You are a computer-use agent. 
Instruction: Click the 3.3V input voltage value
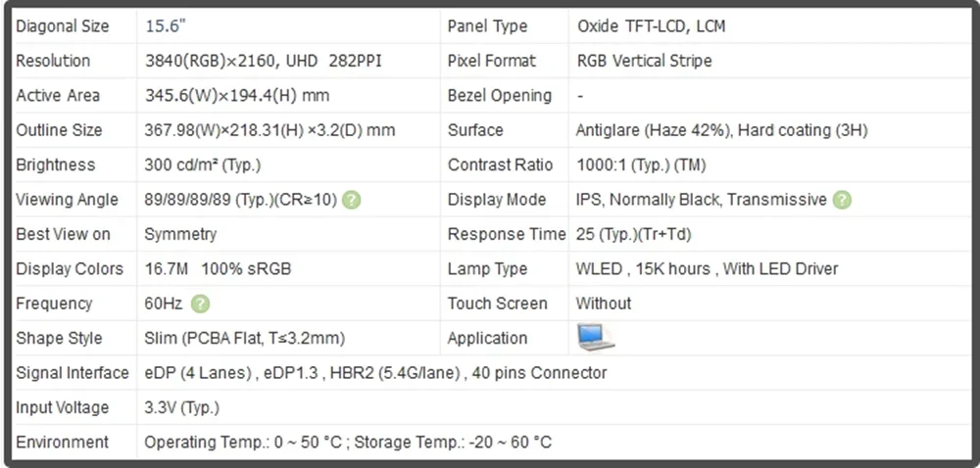(x=181, y=407)
